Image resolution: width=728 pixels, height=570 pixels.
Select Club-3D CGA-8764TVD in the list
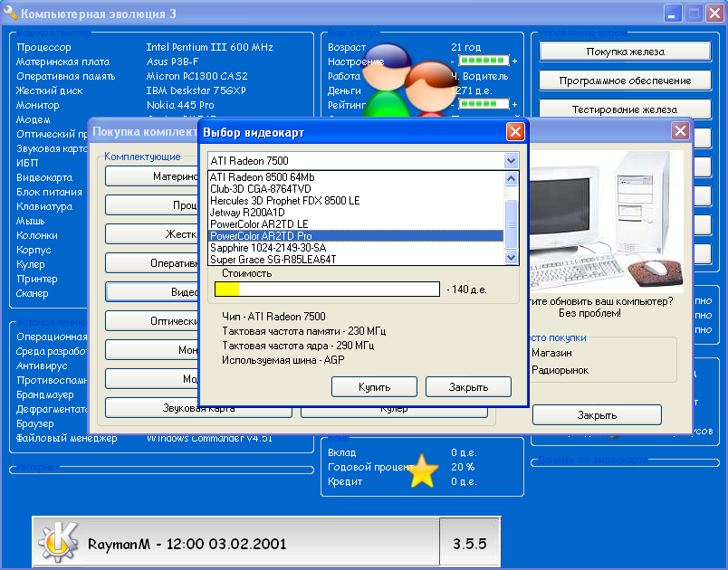point(356,189)
